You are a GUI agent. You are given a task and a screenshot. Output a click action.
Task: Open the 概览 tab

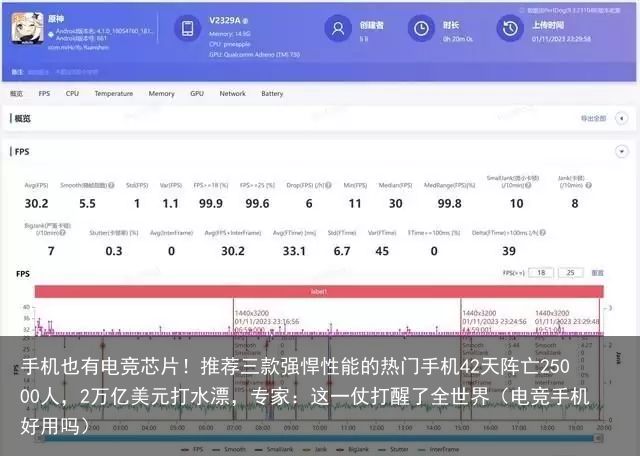(16, 93)
